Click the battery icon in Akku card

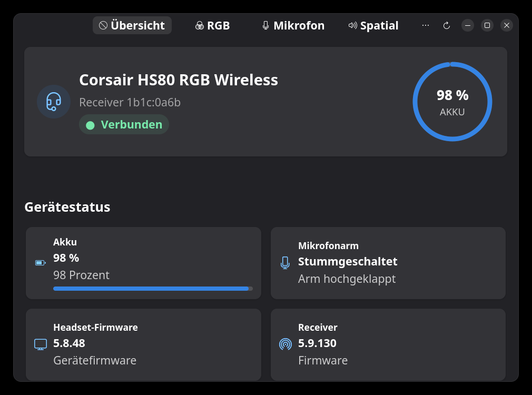coord(41,263)
